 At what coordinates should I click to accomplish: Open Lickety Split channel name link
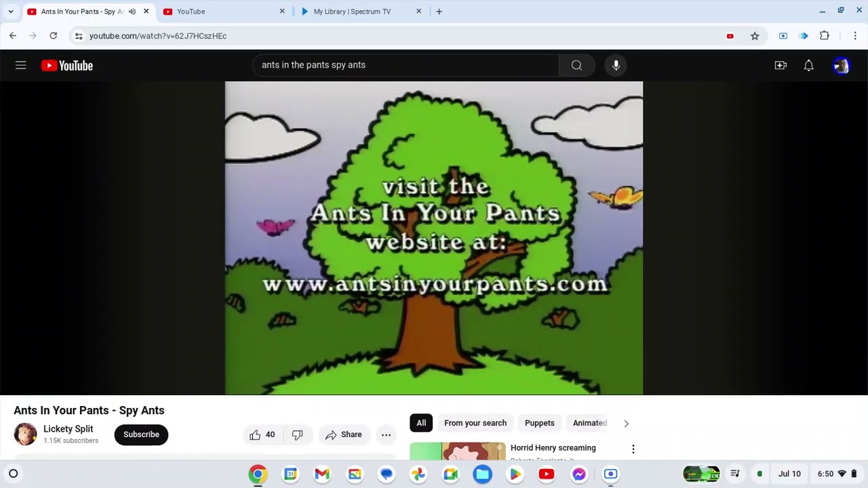click(68, 429)
